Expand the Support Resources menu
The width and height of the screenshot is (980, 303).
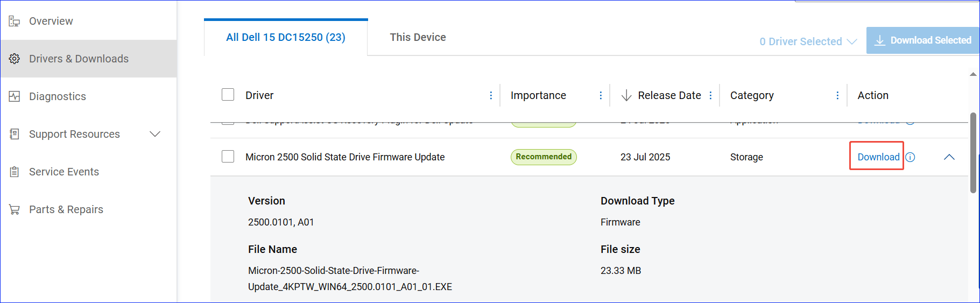point(155,134)
